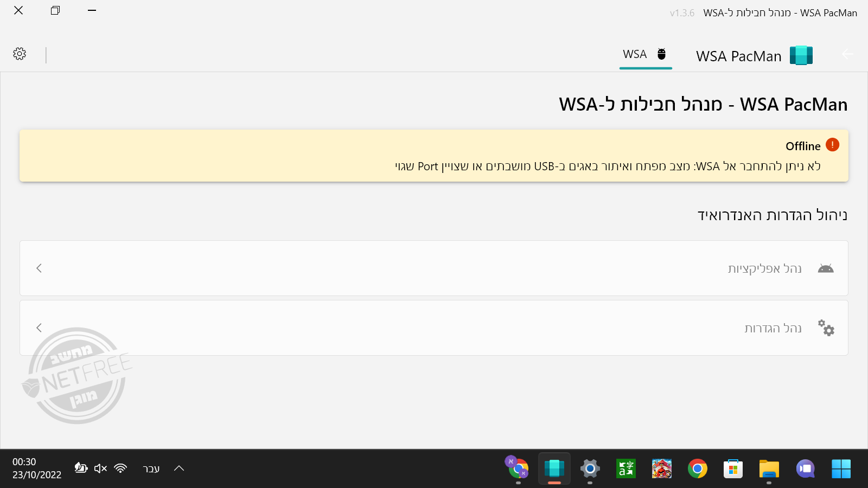This screenshot has height=488, width=868.
Task: Open the נהל אפליקציות card
Action: point(434,268)
